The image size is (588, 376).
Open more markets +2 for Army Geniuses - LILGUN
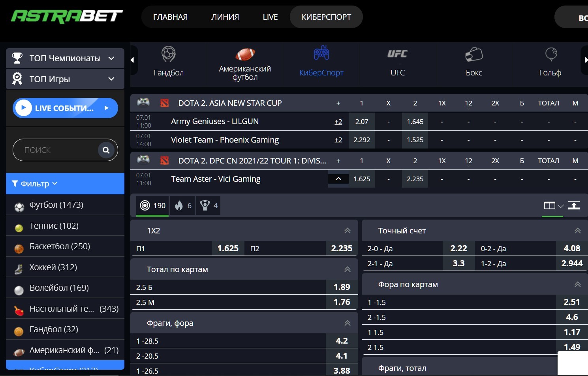[338, 122]
